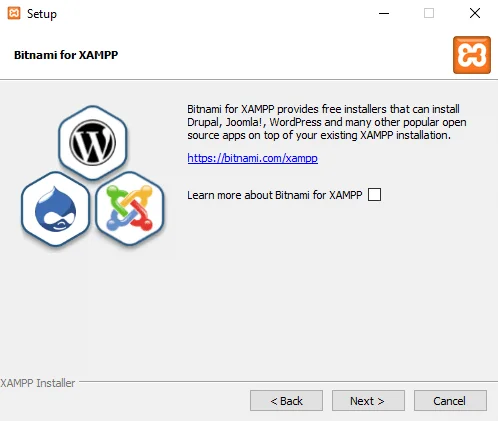Click the greyed-out maximize button
This screenshot has width=498, height=421.
tap(429, 14)
